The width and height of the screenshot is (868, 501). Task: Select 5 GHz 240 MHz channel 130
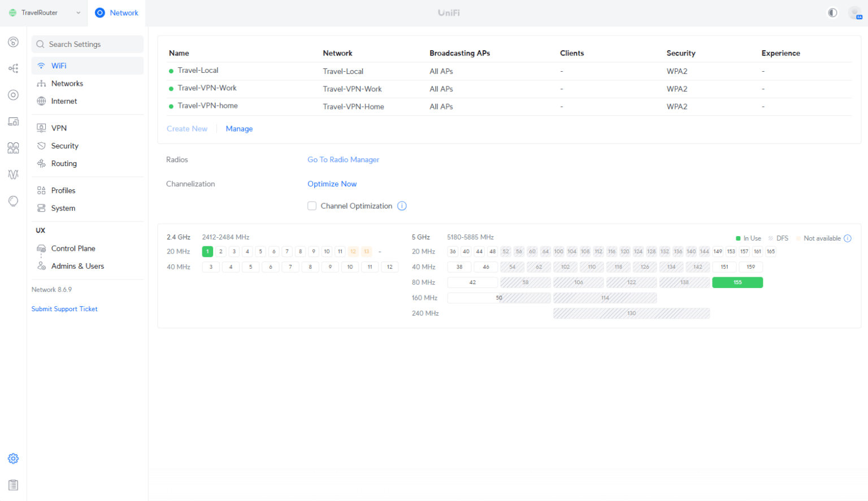631,313
